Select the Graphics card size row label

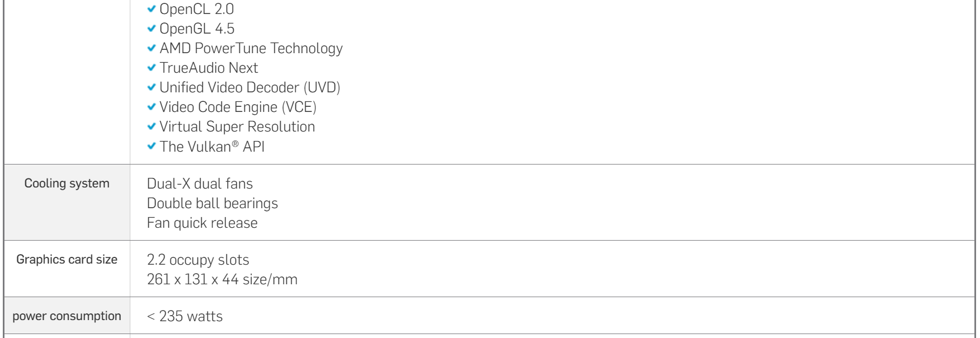coord(67,260)
